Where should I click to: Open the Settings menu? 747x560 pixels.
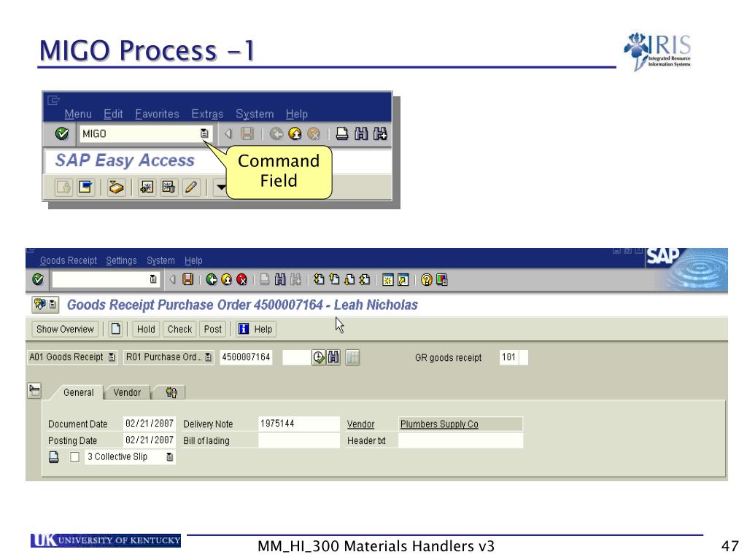tap(122, 261)
